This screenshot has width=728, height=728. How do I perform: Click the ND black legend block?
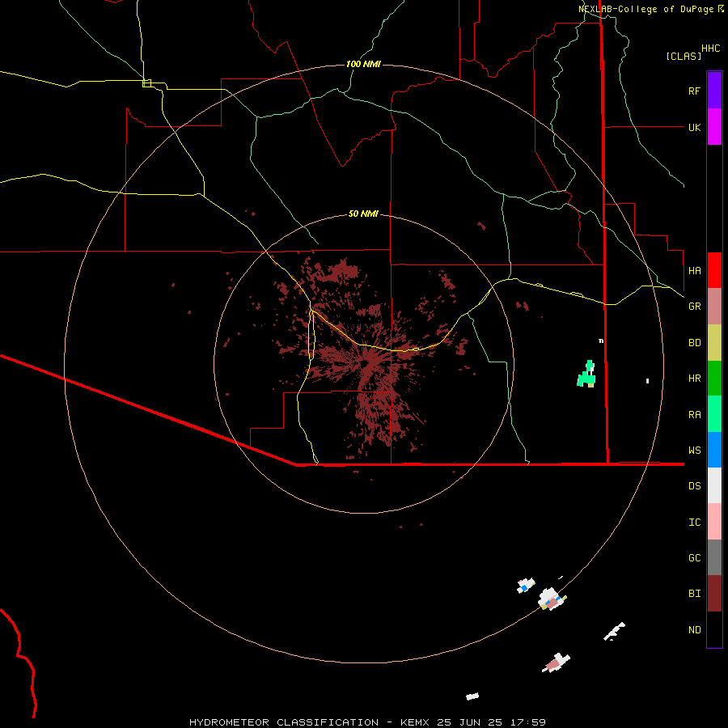point(714,629)
